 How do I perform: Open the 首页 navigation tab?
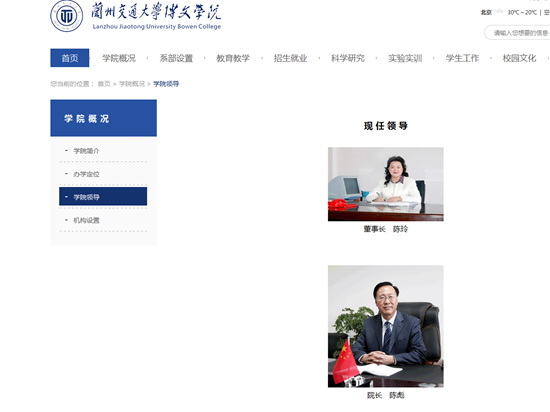tap(70, 58)
